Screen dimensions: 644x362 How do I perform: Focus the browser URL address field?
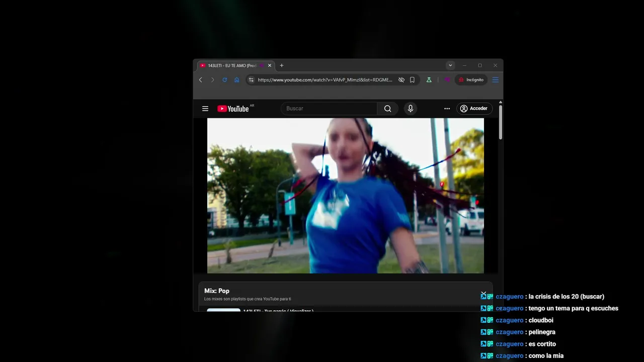point(325,80)
